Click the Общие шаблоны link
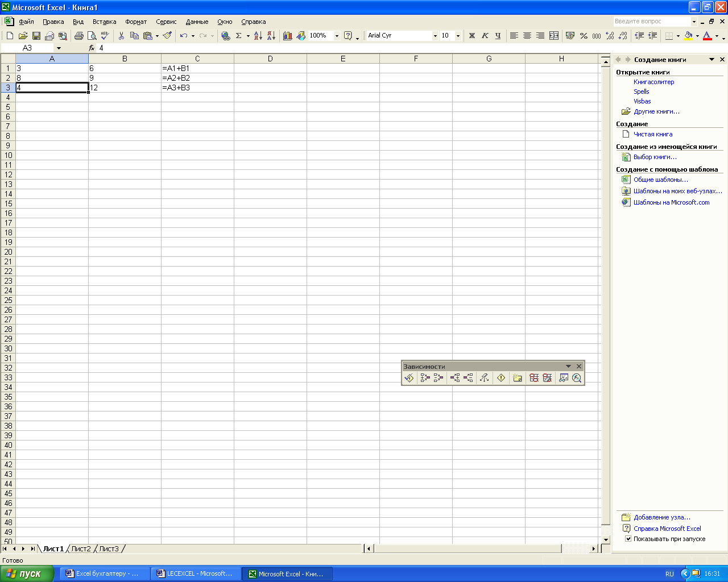Viewport: 728px width, 582px height. click(660, 180)
